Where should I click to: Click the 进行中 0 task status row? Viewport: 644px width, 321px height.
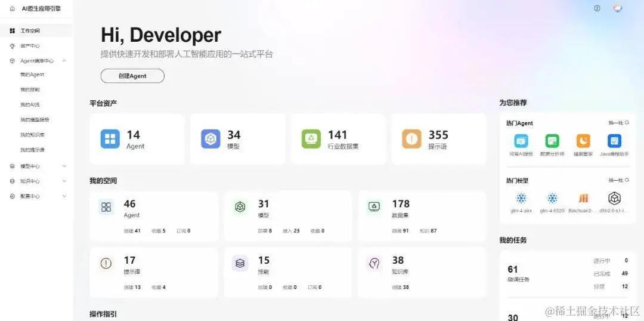(x=611, y=261)
